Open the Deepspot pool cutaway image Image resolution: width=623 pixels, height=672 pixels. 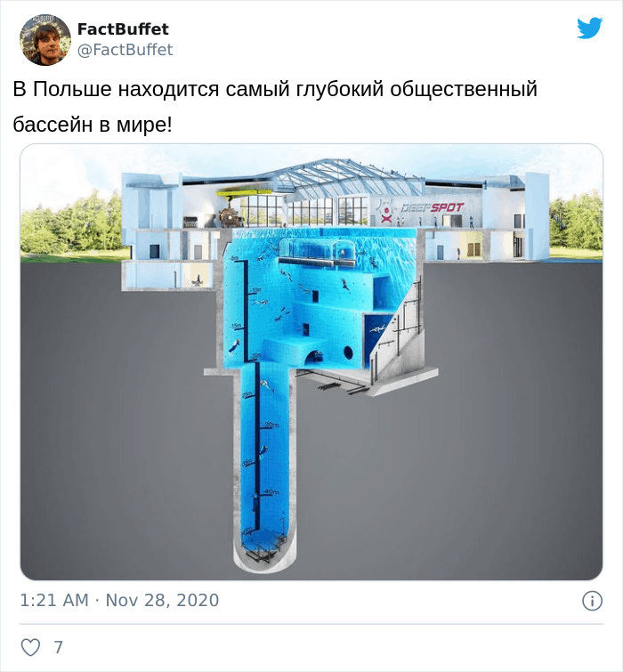click(x=311, y=362)
